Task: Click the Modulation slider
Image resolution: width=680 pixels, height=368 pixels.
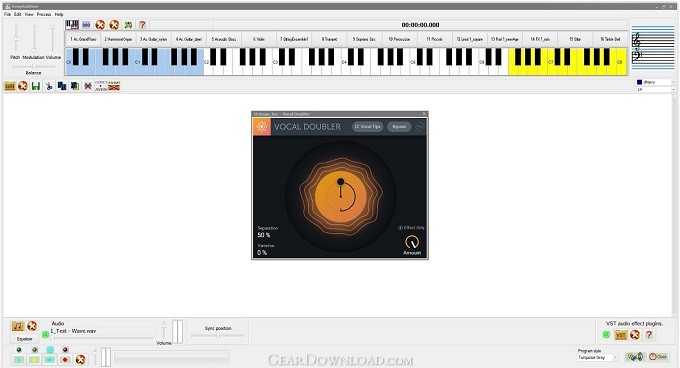Action: [x=34, y=39]
